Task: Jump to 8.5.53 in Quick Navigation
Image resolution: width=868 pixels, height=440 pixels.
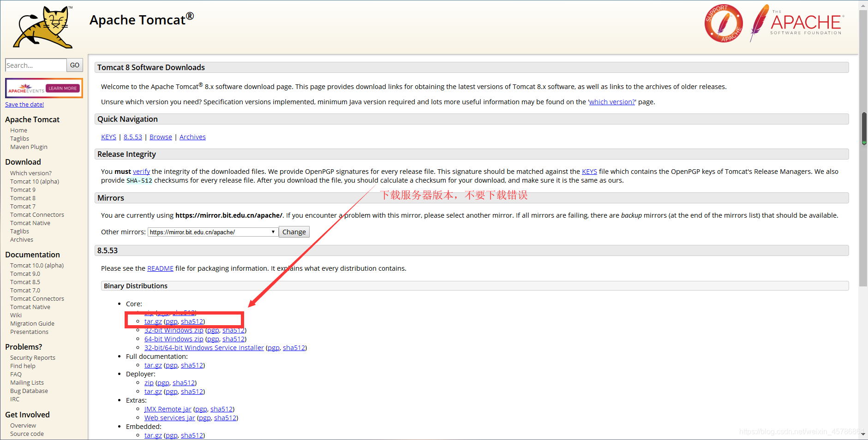Action: [x=133, y=137]
